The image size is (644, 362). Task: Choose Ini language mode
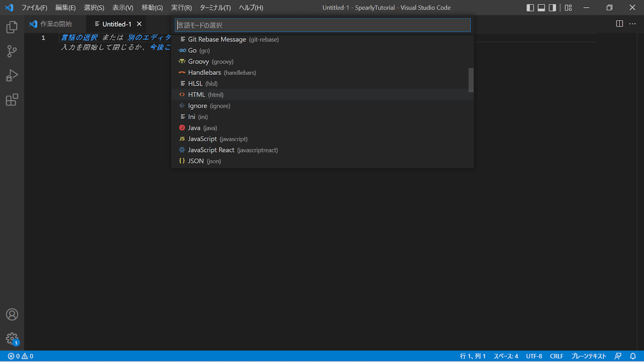[x=323, y=117]
